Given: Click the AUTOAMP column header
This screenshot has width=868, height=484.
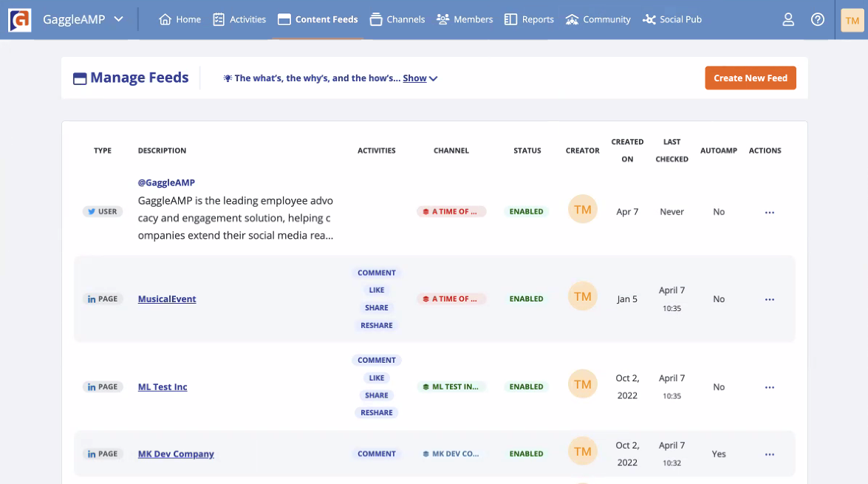Looking at the screenshot, I should (x=719, y=151).
